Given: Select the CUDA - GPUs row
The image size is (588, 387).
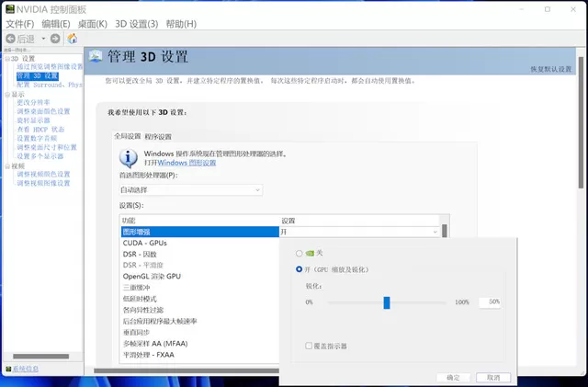Looking at the screenshot, I should tap(200, 243).
